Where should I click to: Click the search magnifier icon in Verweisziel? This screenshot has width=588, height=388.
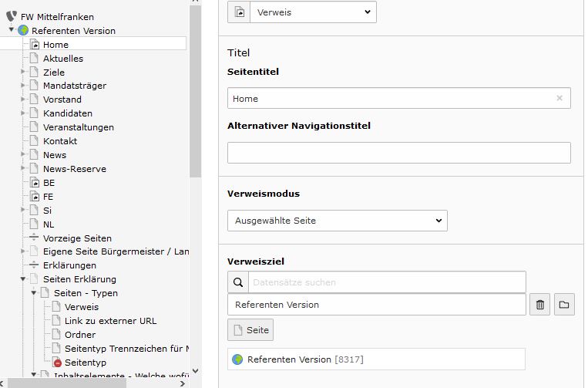coord(238,282)
